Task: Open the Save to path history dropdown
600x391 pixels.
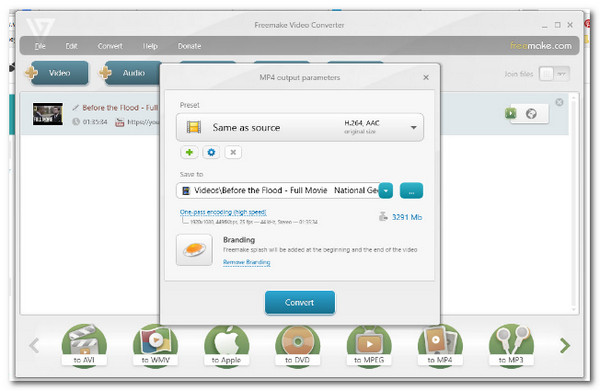Action: click(386, 191)
